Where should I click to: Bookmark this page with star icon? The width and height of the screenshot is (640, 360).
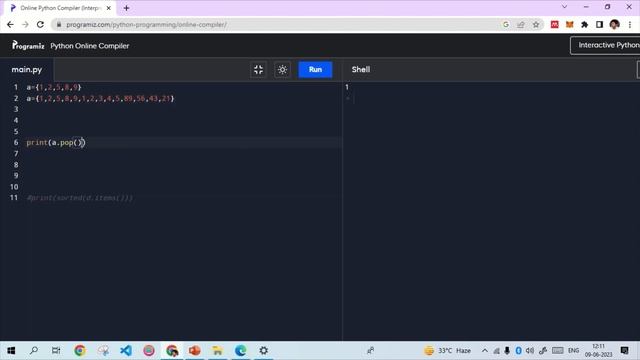tap(536, 24)
